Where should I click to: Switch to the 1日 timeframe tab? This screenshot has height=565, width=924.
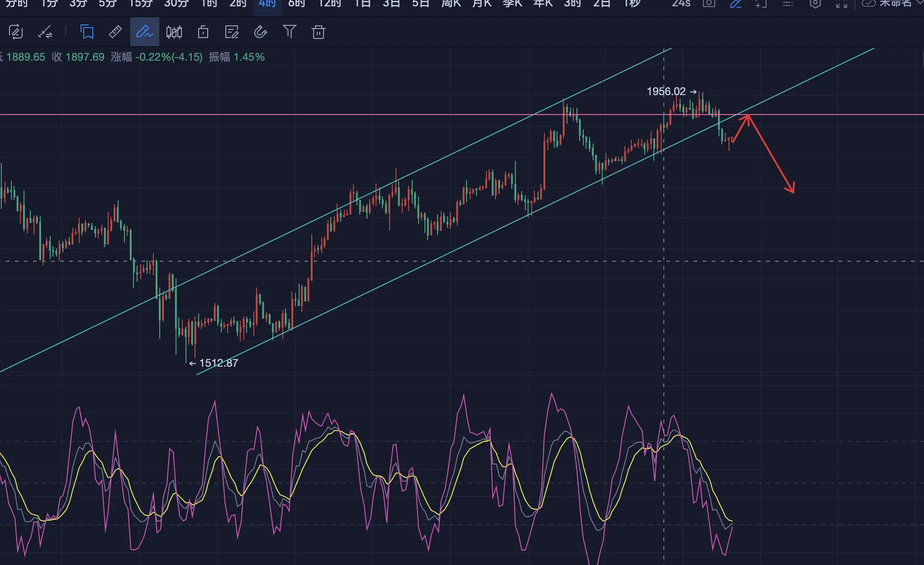[x=362, y=4]
